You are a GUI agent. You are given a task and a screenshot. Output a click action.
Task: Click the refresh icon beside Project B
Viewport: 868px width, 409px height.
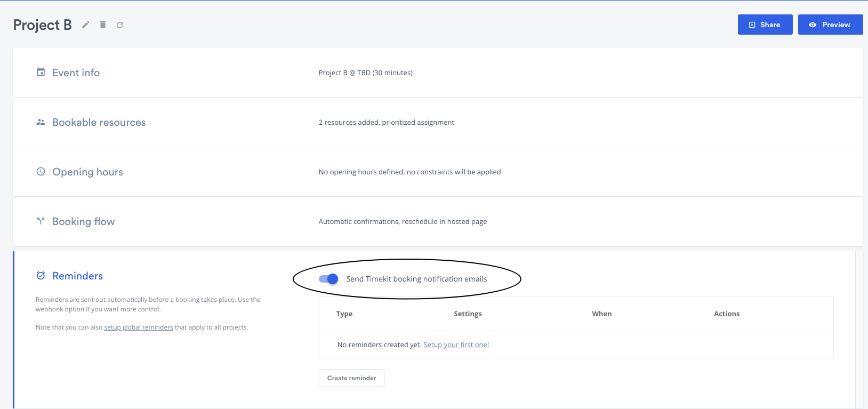120,25
